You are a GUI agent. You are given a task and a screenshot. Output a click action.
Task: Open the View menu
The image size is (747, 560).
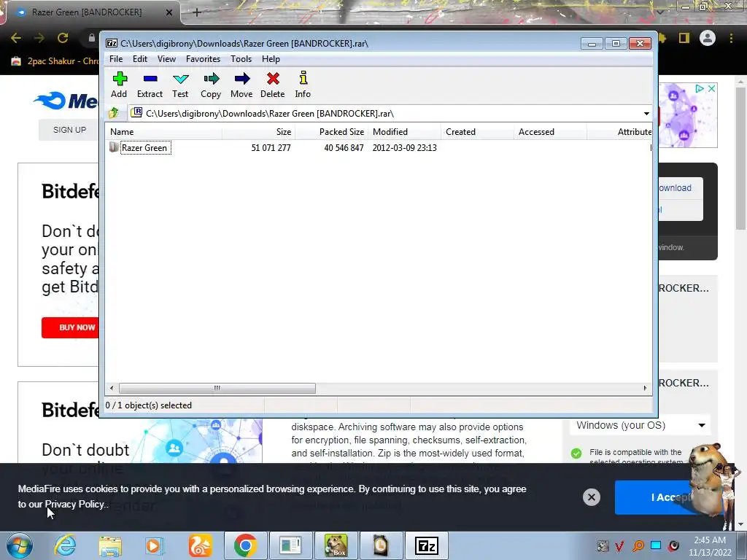click(167, 59)
